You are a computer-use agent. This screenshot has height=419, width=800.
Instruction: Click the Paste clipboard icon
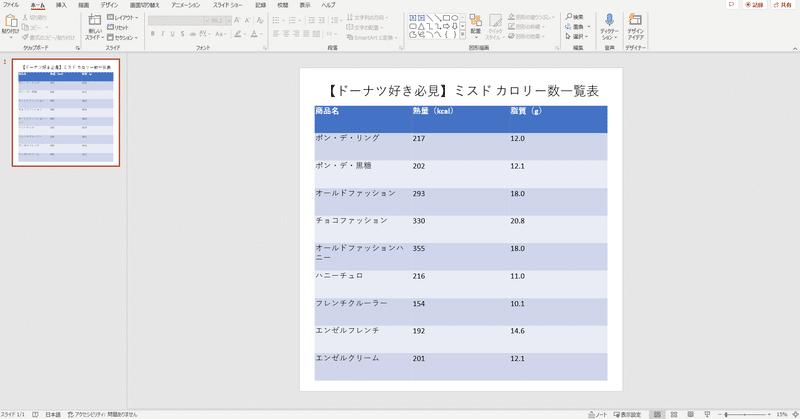(10, 21)
